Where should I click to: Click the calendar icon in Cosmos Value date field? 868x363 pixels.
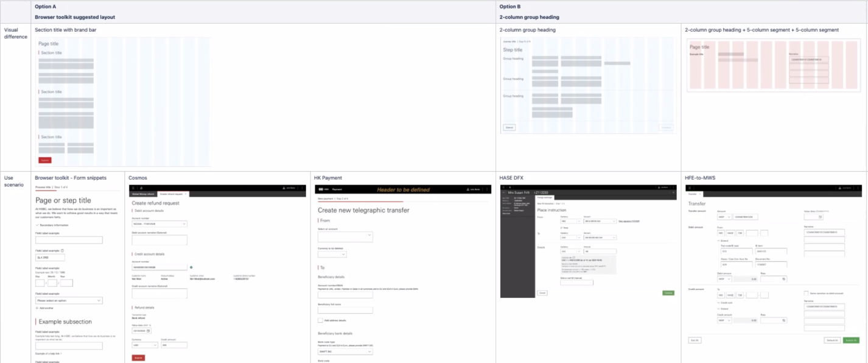149,331
